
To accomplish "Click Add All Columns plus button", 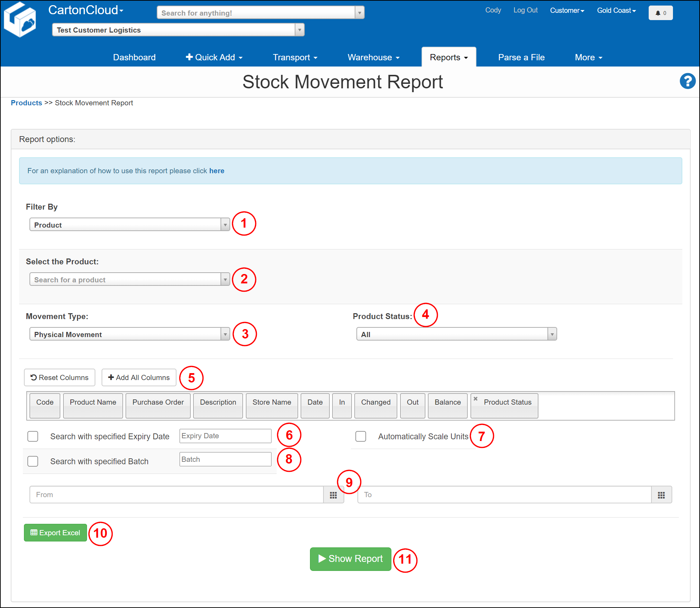I will coord(139,377).
